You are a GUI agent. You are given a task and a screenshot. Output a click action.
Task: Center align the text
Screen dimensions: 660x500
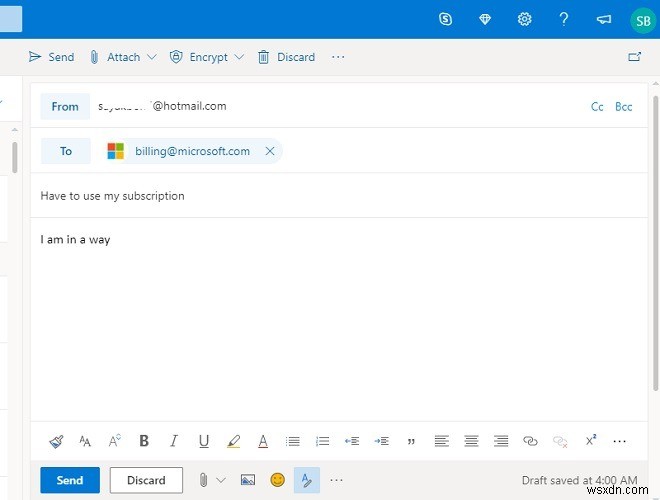click(471, 441)
